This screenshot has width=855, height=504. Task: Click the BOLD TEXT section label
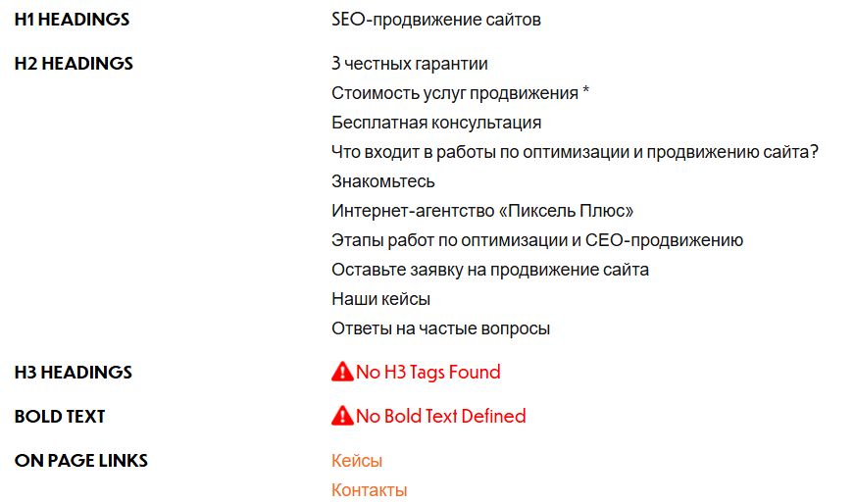pyautogui.click(x=60, y=417)
